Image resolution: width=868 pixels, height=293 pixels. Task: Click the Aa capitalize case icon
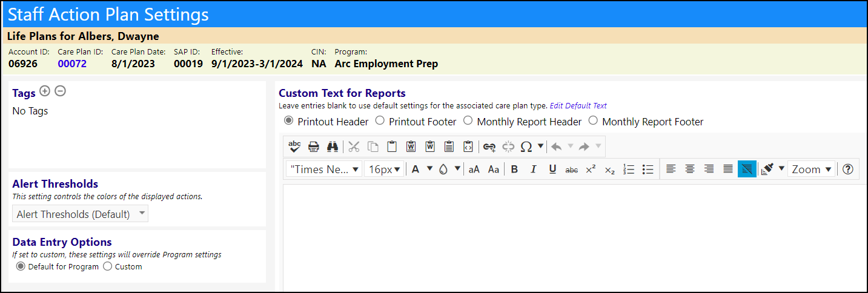(494, 170)
